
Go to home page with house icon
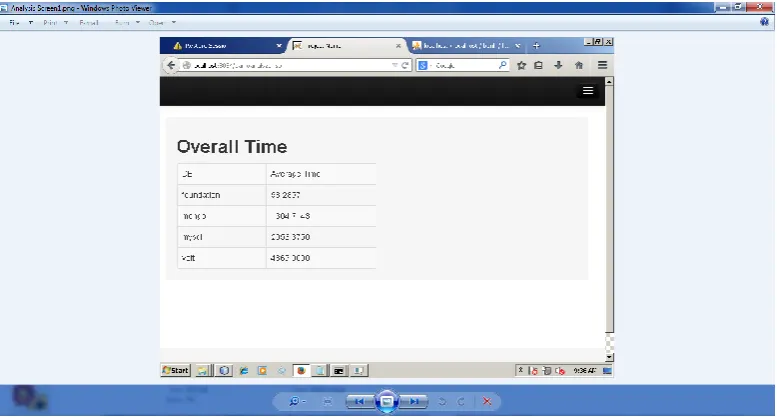click(x=579, y=65)
